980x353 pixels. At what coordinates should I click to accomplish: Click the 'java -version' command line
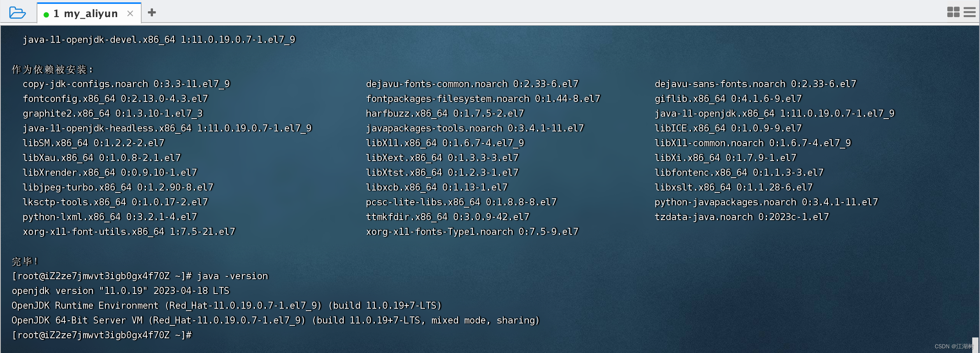click(140, 276)
